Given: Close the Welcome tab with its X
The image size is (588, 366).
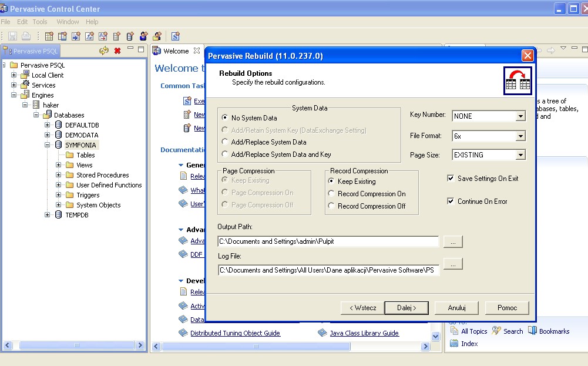Looking at the screenshot, I should (197, 51).
